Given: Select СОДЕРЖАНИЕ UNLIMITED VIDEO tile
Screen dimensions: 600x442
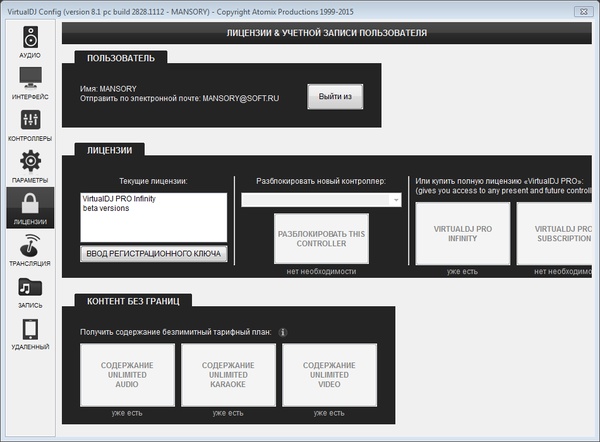Looking at the screenshot, I should (x=329, y=375).
